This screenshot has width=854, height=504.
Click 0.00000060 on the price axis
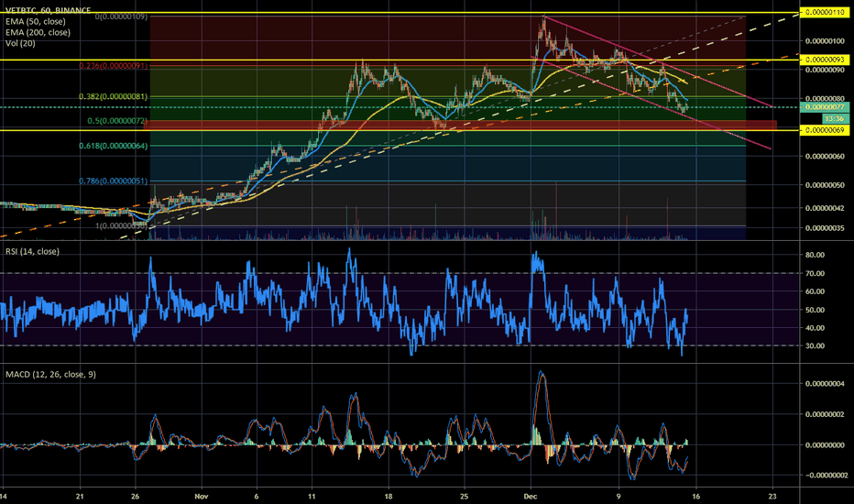(x=825, y=157)
